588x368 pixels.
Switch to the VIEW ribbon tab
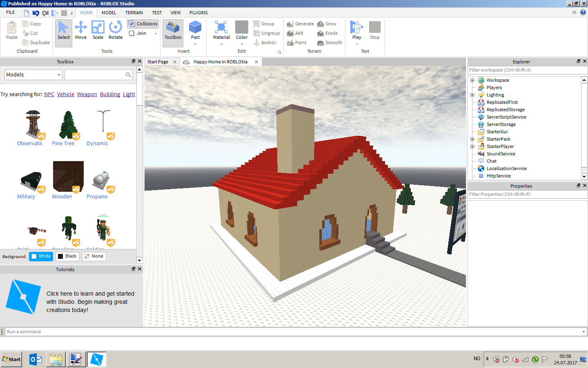(x=176, y=13)
